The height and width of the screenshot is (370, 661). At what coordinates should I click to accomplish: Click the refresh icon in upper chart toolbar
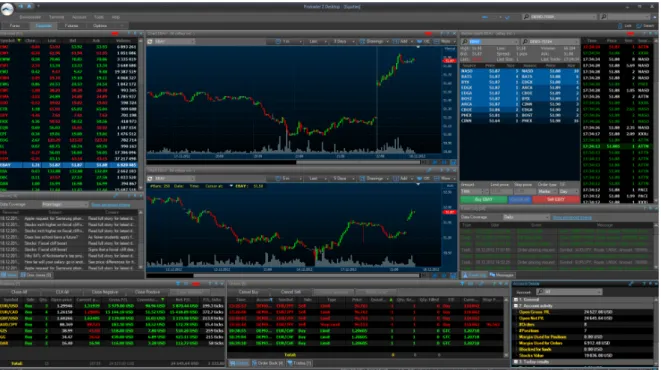(x=150, y=41)
